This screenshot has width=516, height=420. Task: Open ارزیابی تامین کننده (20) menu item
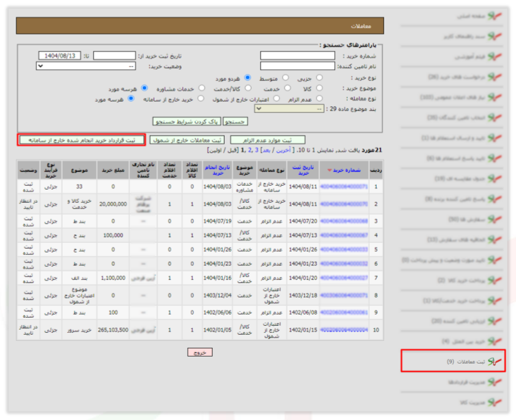(x=458, y=321)
